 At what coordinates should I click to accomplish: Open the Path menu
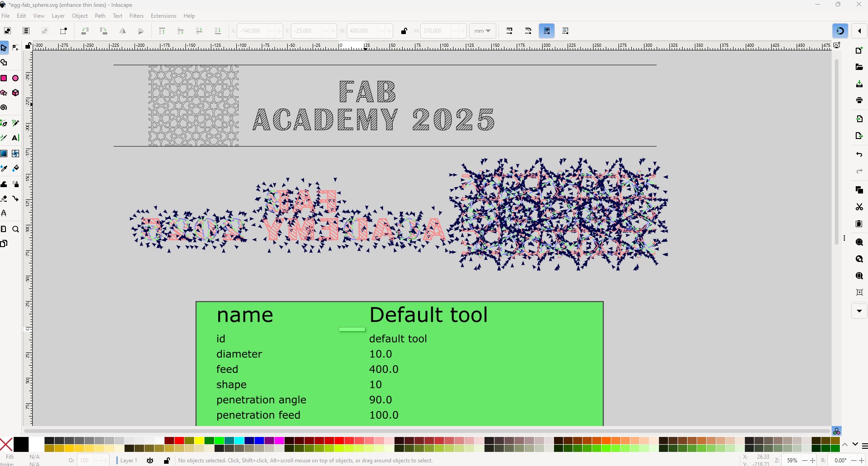point(100,16)
